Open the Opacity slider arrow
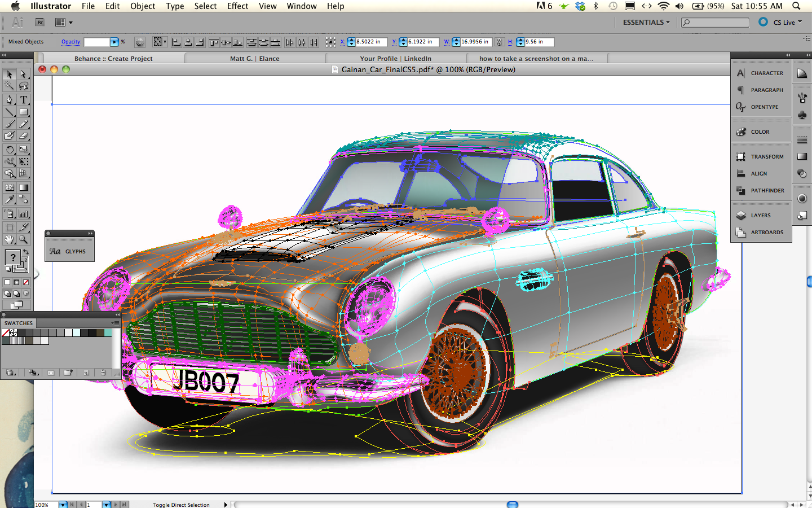 pos(114,42)
